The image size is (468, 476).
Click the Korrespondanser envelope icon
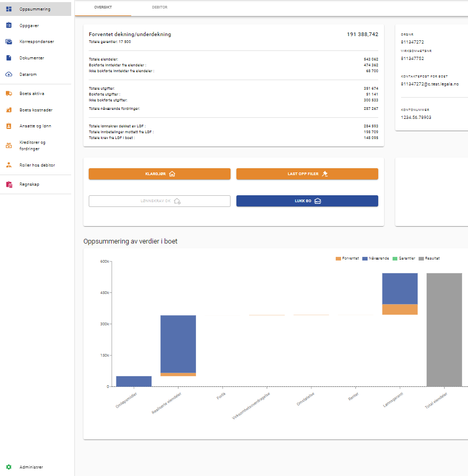(8, 41)
